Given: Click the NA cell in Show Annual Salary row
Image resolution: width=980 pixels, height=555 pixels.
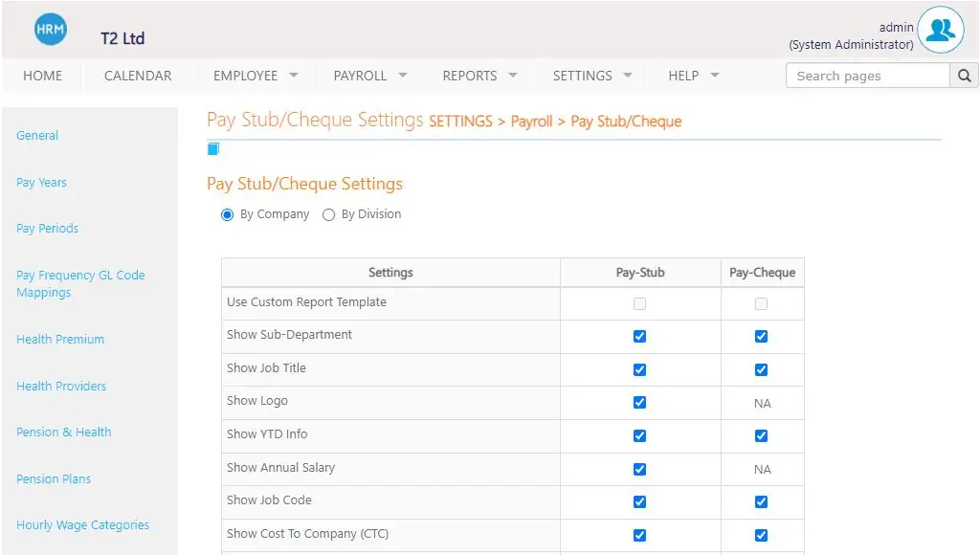Looking at the screenshot, I should 762,470.
